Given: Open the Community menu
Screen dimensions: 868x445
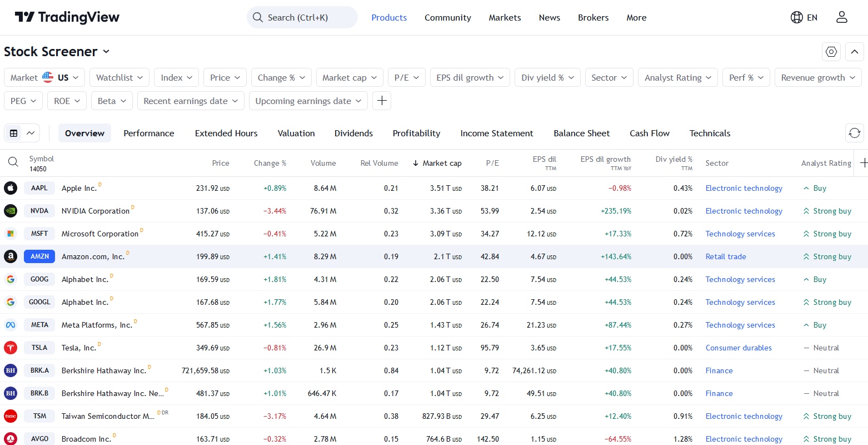Looking at the screenshot, I should pos(448,17).
